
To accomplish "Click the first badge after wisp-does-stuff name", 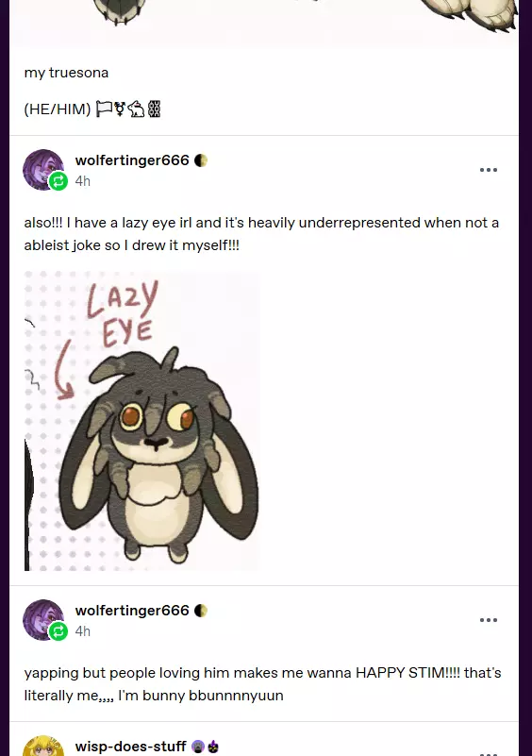I will point(197,747).
